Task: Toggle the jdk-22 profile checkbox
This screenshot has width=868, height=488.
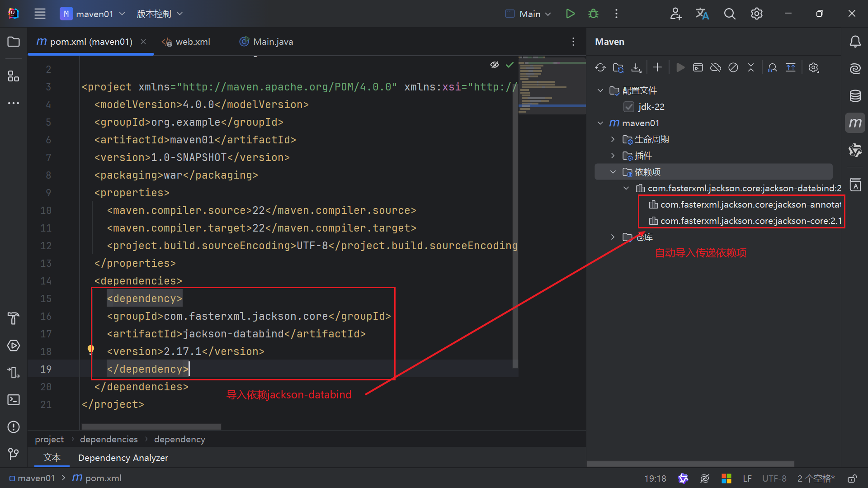Action: coord(628,107)
